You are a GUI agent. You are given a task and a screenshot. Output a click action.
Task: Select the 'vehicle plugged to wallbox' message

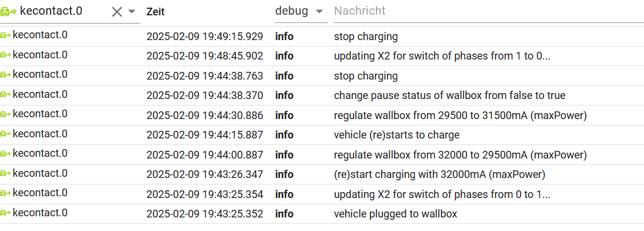[x=395, y=214]
